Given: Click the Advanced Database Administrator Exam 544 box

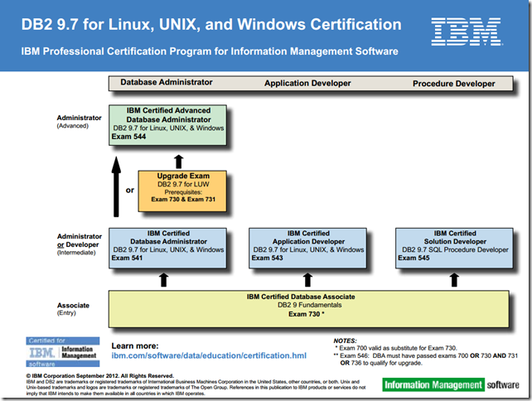Looking at the screenshot, I should point(167,125).
